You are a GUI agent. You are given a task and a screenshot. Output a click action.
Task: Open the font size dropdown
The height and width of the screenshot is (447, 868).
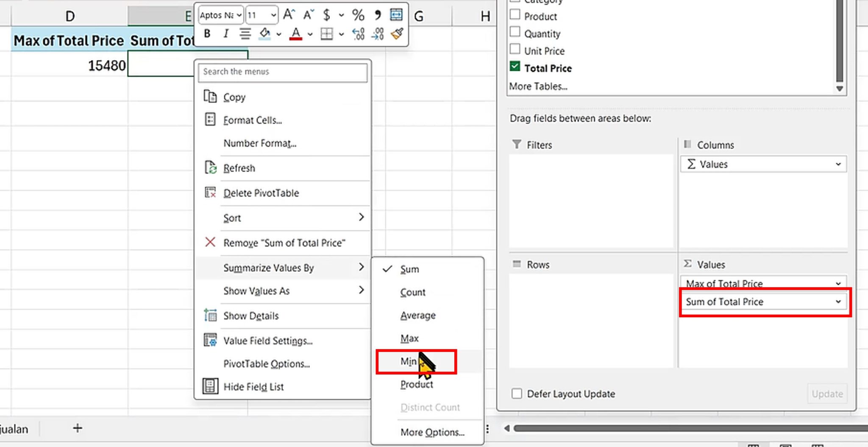click(273, 14)
